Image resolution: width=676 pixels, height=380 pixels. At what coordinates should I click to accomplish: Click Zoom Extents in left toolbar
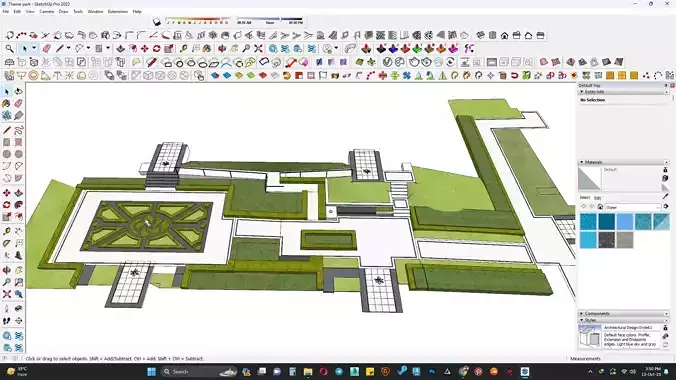(6, 294)
